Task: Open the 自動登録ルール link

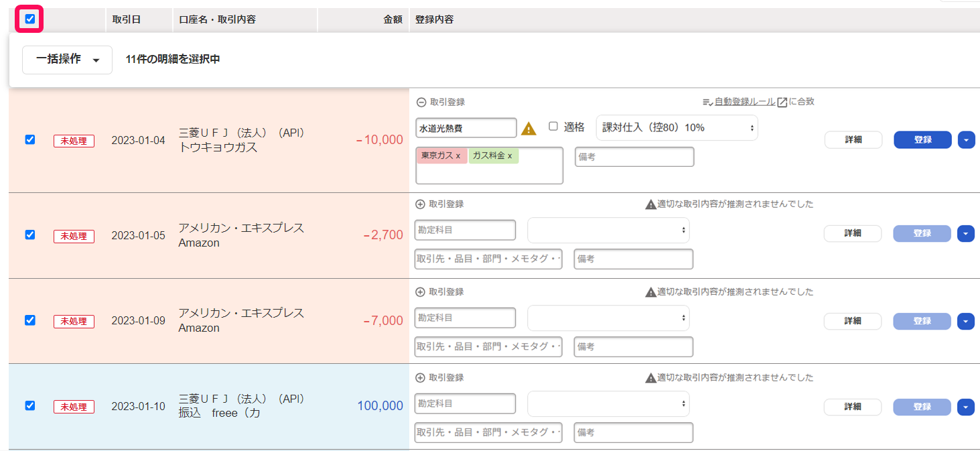Action: [x=745, y=102]
